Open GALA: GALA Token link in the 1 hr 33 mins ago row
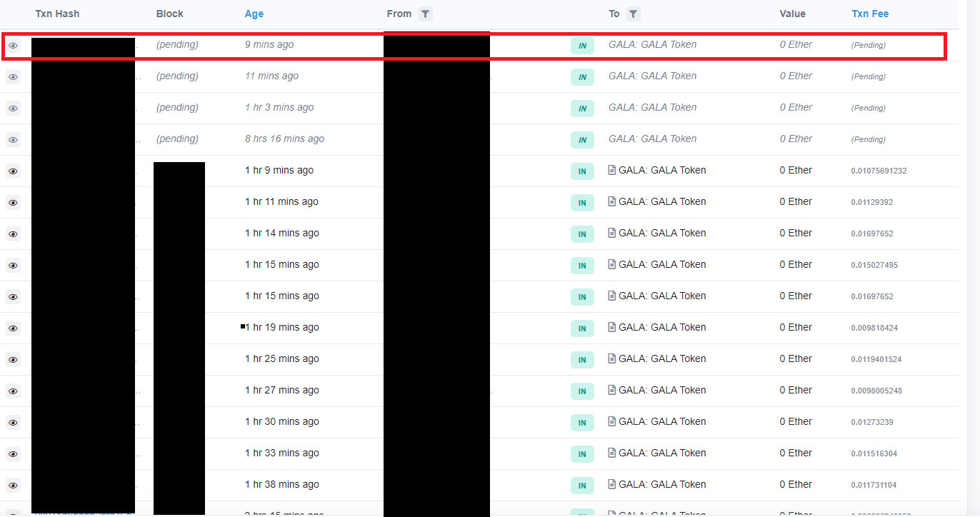Viewport: 980px width, 517px height. click(x=662, y=453)
